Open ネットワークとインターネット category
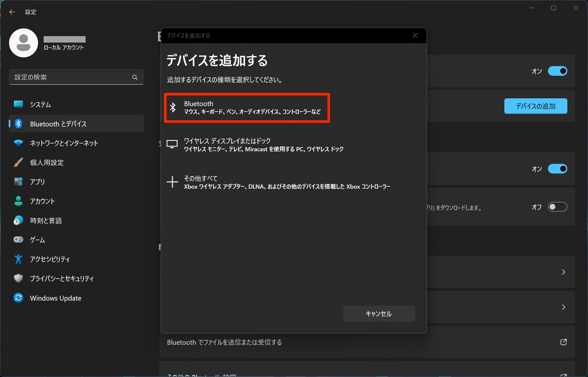Viewport: 588px width, 377px height. pyautogui.click(x=76, y=143)
